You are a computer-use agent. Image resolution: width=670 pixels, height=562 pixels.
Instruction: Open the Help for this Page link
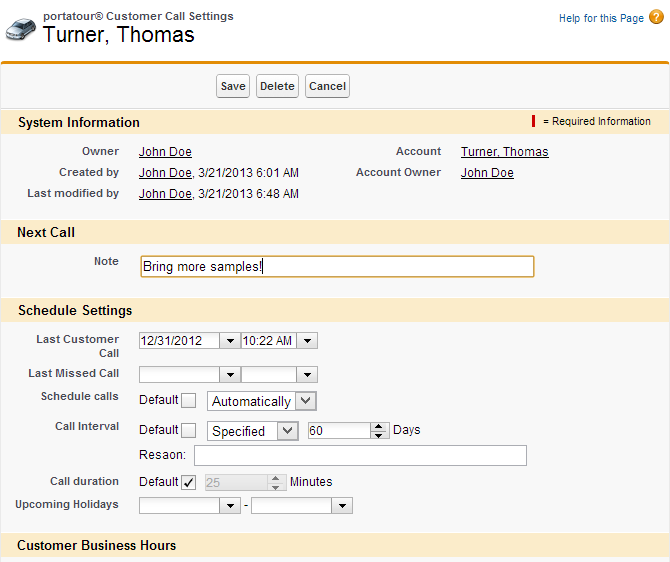tap(601, 18)
